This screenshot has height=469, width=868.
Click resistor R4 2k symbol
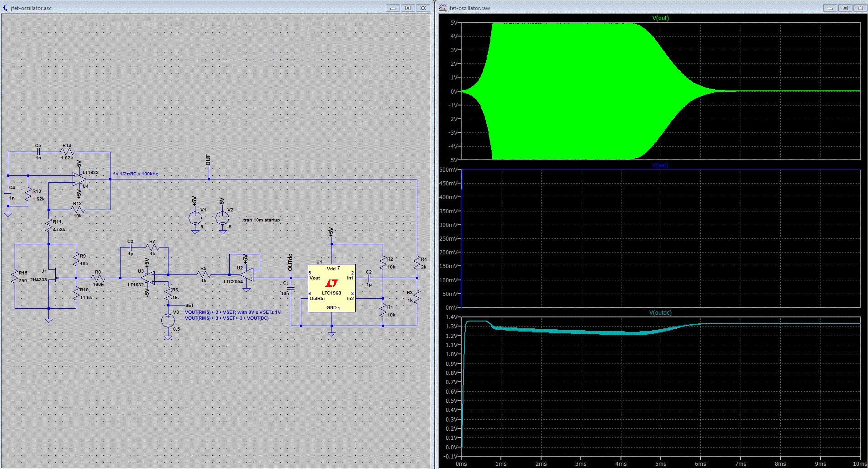coord(417,263)
